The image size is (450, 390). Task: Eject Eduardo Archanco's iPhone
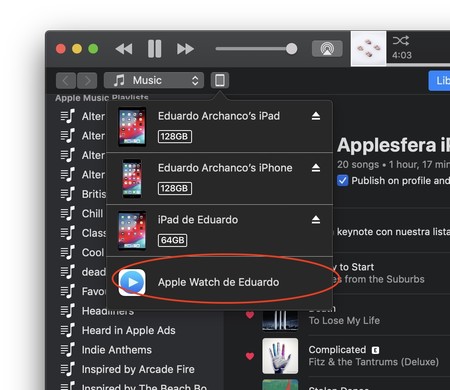click(316, 168)
